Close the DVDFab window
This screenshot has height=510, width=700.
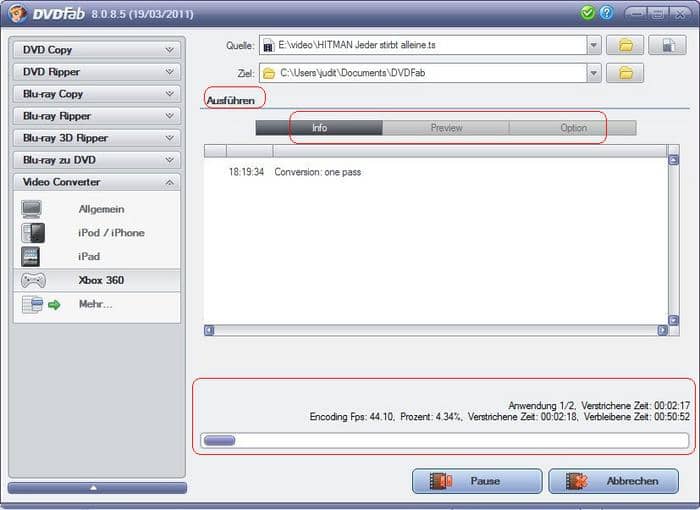(680, 13)
